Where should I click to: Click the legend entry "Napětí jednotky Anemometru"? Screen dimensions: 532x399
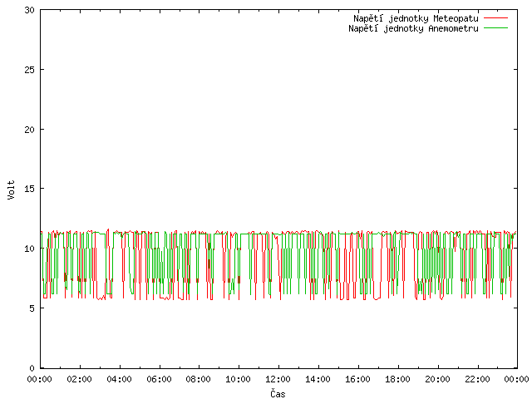click(x=413, y=28)
